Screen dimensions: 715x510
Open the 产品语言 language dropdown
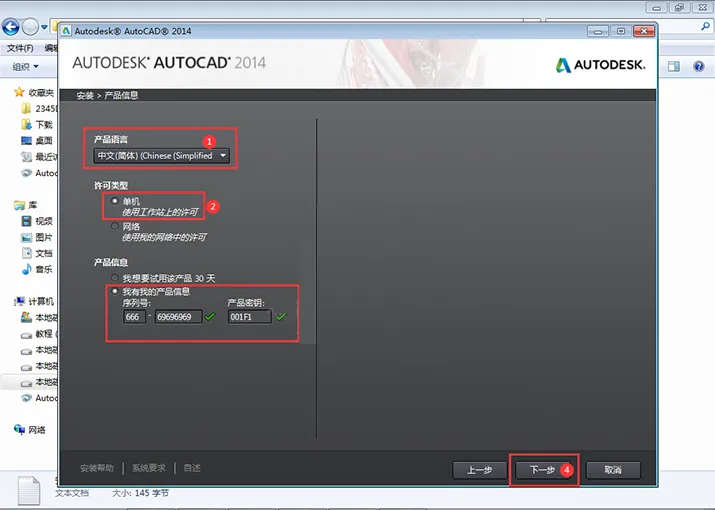pos(161,156)
